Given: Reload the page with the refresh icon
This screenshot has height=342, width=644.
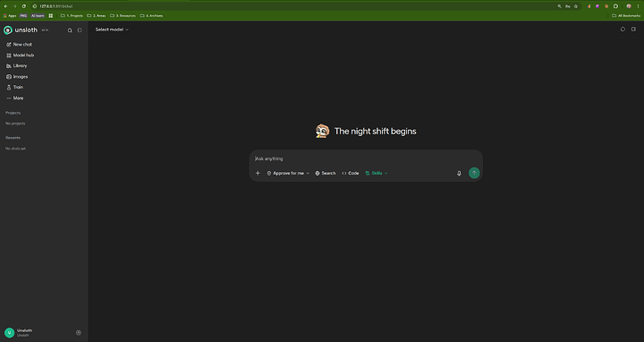Looking at the screenshot, I should [x=24, y=6].
